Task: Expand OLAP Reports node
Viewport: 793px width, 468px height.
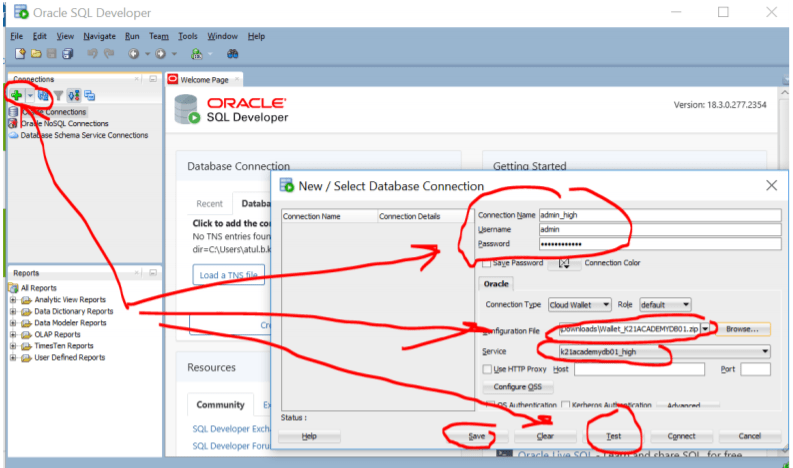Action: coord(13,334)
